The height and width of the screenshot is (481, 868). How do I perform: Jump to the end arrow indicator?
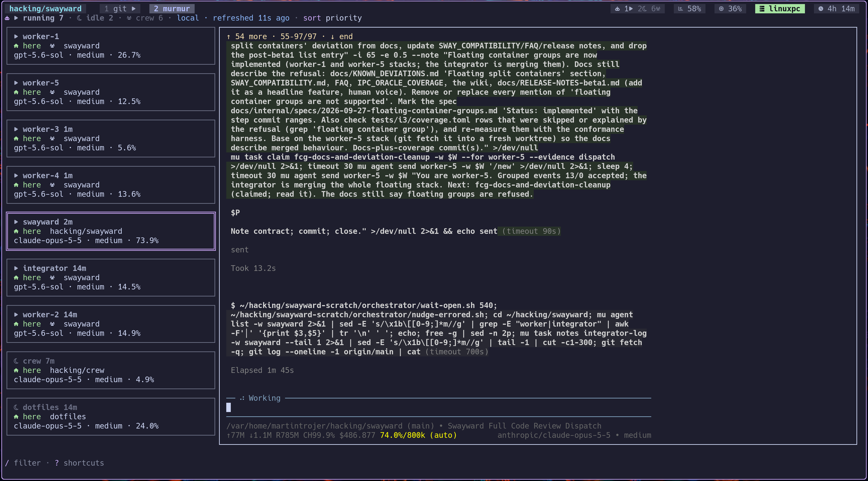coord(341,36)
